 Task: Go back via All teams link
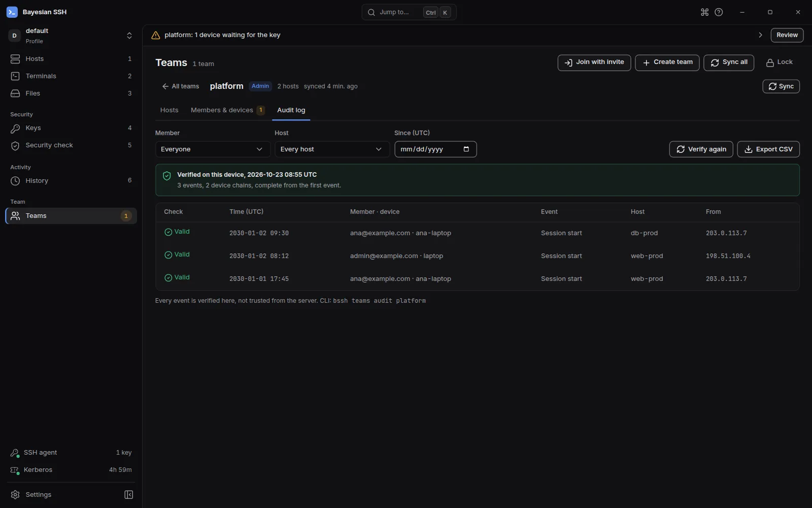pyautogui.click(x=181, y=86)
